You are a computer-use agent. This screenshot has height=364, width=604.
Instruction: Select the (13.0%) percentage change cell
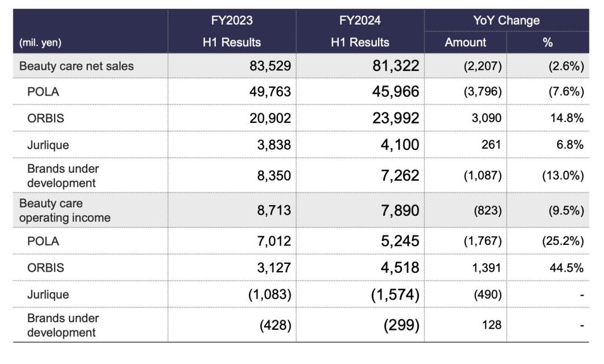point(563,175)
